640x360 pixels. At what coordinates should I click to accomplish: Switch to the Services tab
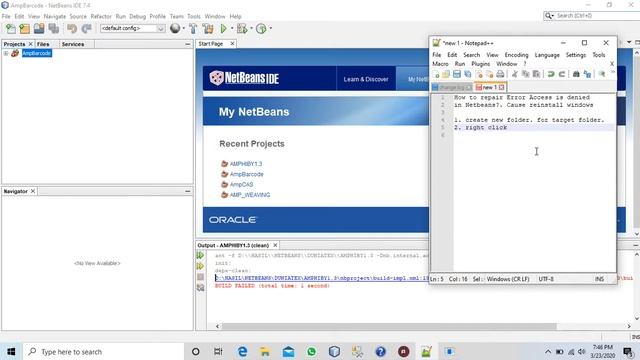point(73,44)
